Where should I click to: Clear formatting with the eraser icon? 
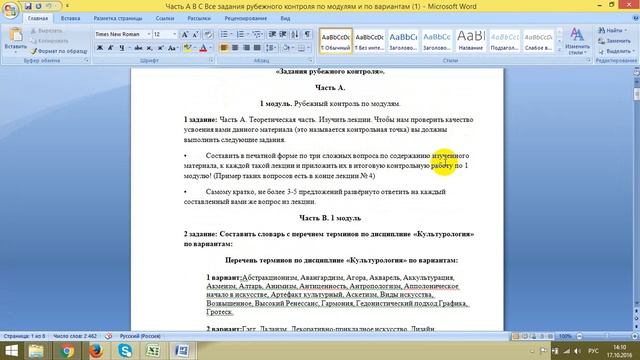click(x=208, y=34)
